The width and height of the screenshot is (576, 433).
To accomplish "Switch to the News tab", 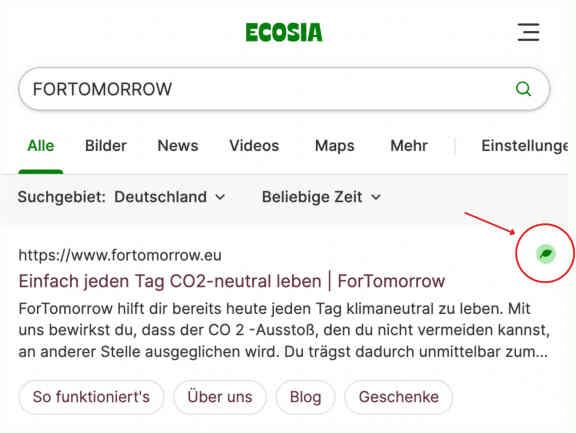I will (178, 146).
